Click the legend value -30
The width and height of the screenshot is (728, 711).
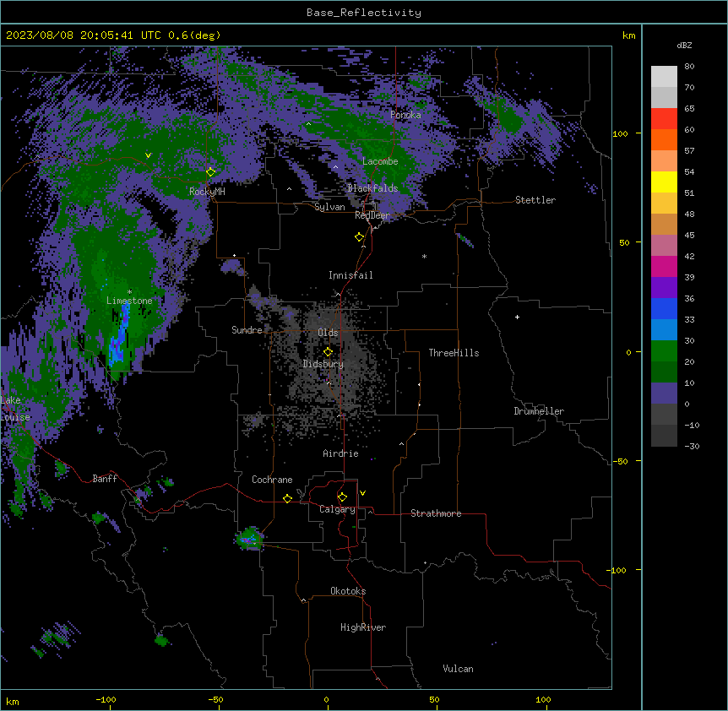(692, 447)
